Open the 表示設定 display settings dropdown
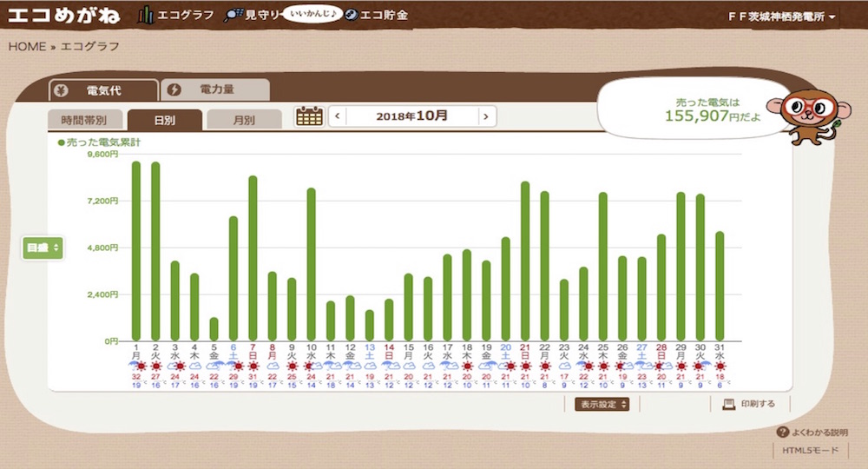Viewport: 868px width, 469px height. click(602, 404)
